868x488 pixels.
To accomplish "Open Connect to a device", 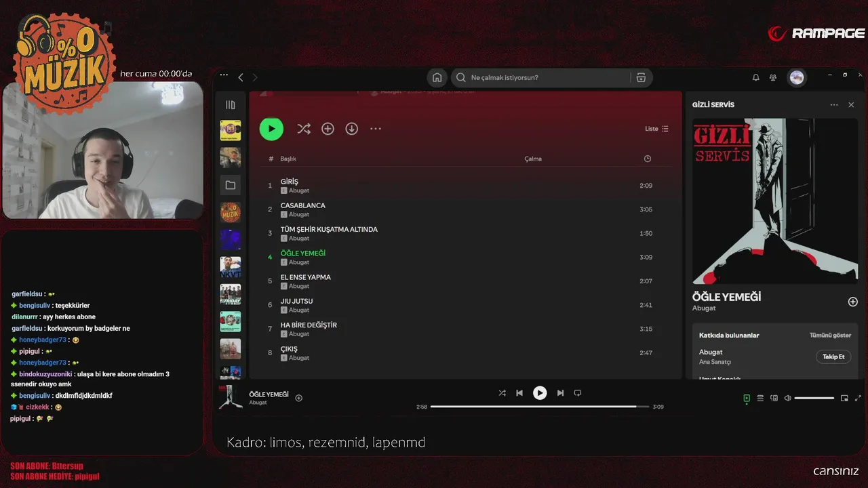I will click(x=774, y=399).
